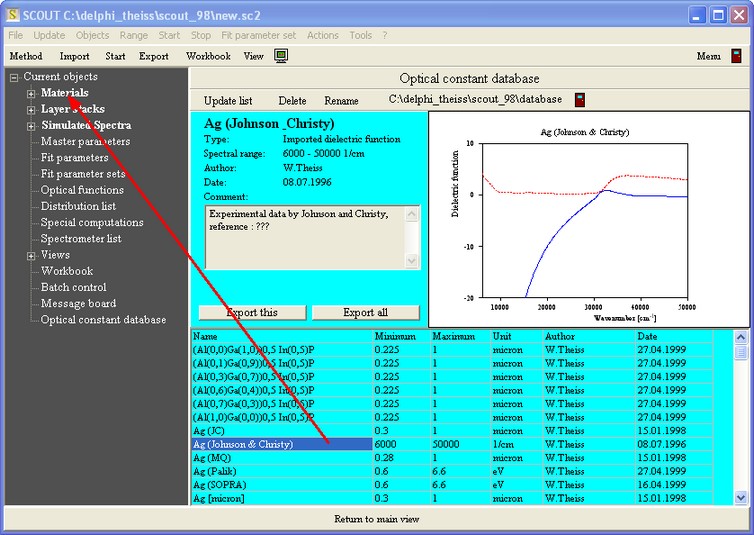
Task: Expand the Views tree node
Action: [31, 256]
